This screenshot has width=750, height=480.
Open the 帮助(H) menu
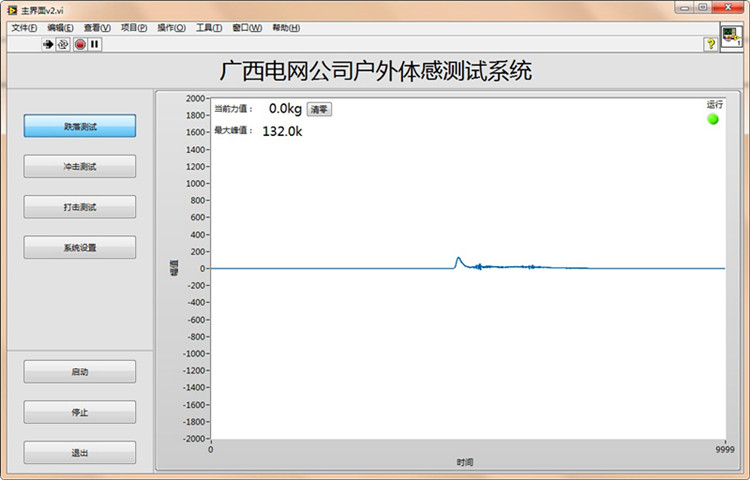point(286,28)
